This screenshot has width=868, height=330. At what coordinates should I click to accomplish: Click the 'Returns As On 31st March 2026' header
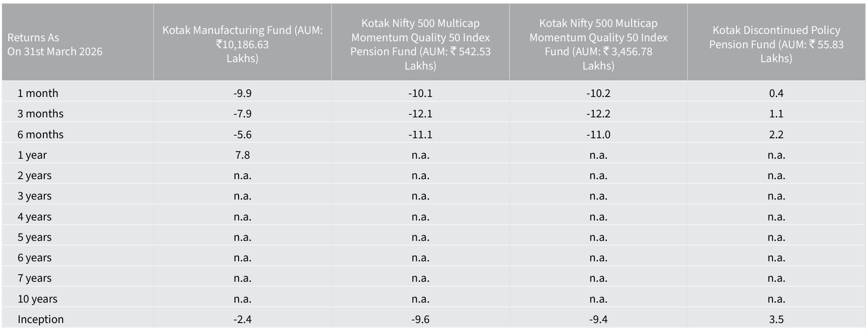[55, 44]
